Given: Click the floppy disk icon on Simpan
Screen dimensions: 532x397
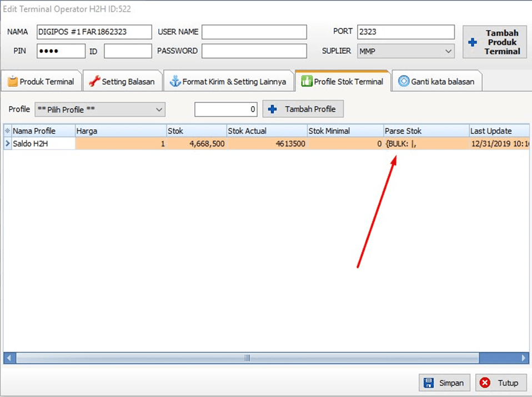Looking at the screenshot, I should [429, 383].
